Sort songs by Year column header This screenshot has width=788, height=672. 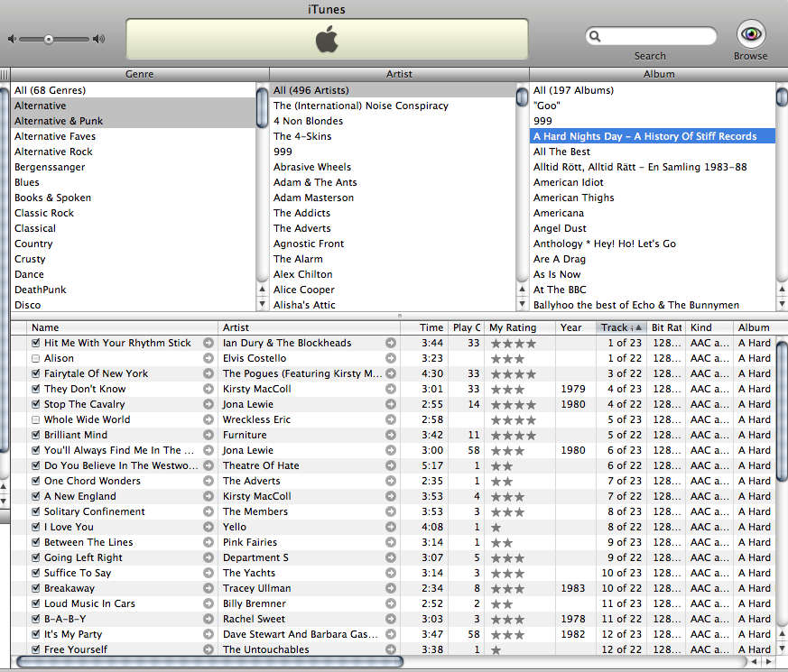(x=575, y=327)
